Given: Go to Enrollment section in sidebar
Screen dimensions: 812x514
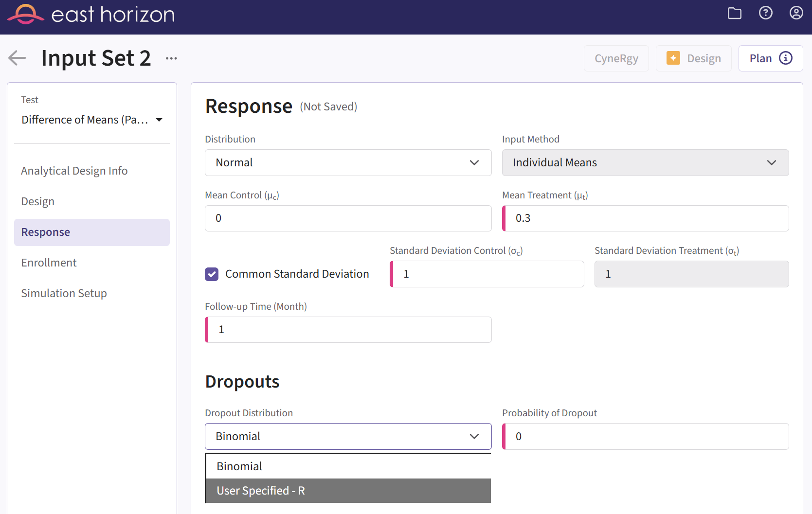Looking at the screenshot, I should pyautogui.click(x=49, y=263).
